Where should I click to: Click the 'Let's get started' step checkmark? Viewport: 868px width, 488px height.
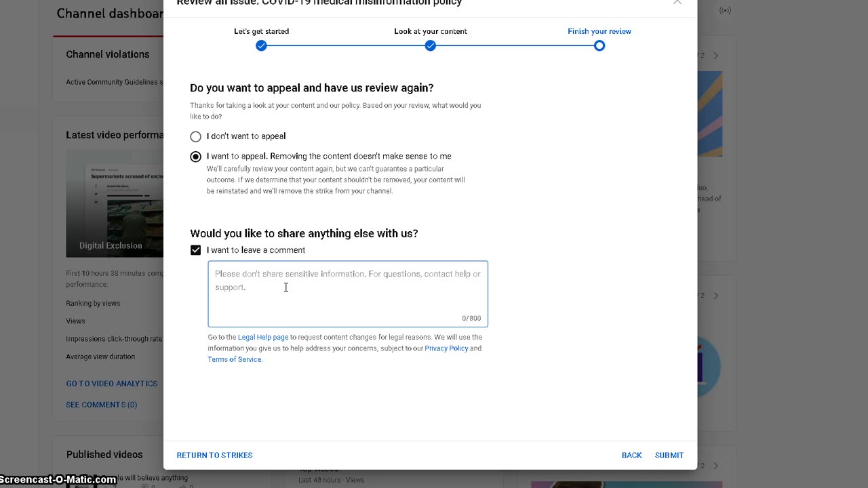click(261, 46)
